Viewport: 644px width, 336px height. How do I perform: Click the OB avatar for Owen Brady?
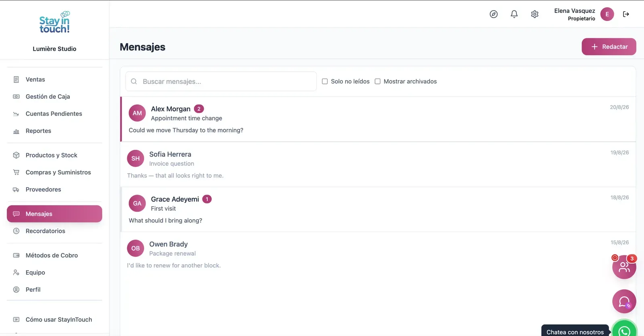pyautogui.click(x=136, y=249)
